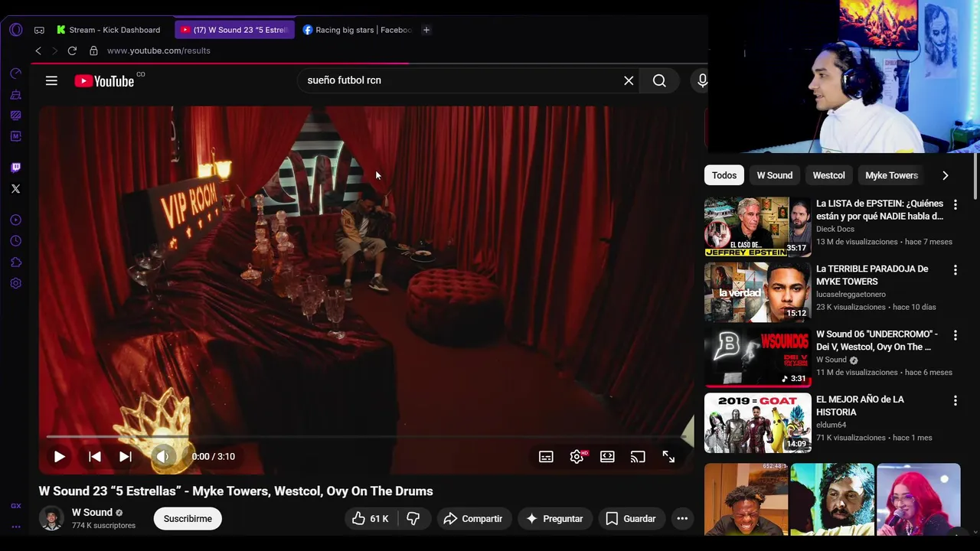Open X (Twitter) panel in sidebar
Viewport: 980px width, 551px height.
[x=16, y=188]
